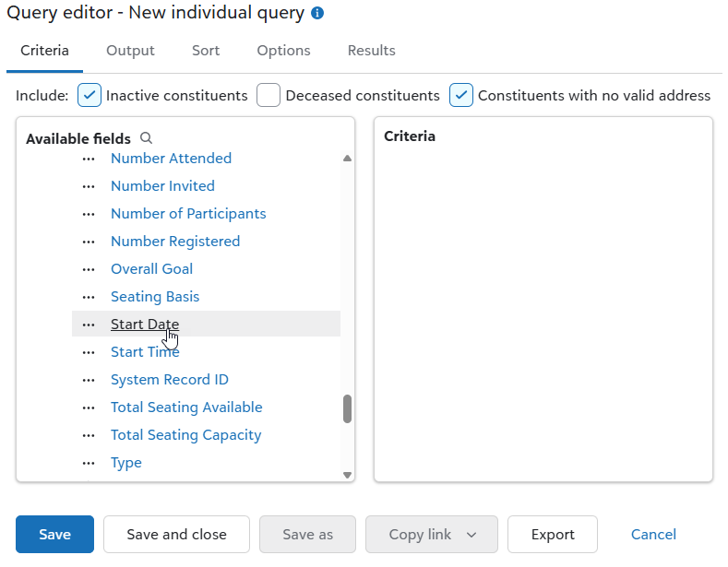Select Total Seating Available field

coord(186,408)
